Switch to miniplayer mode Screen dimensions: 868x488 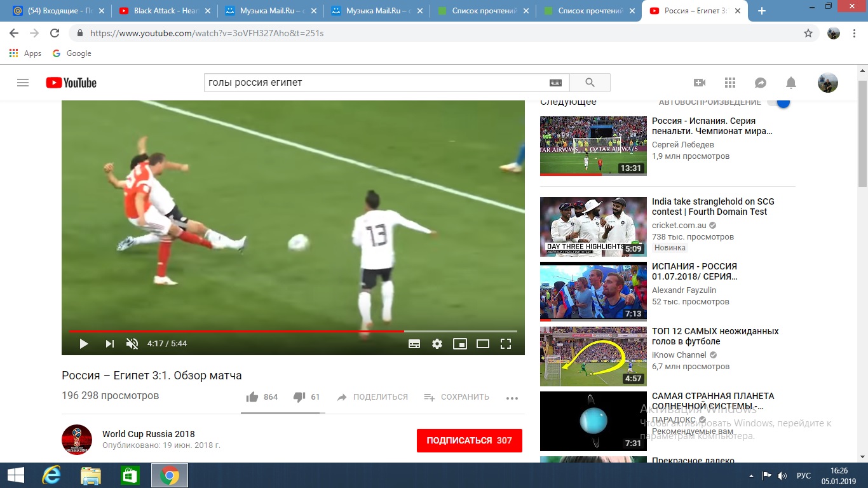point(460,344)
